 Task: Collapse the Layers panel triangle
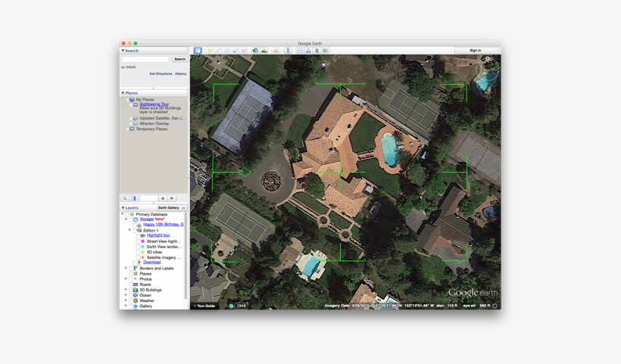[x=123, y=207]
